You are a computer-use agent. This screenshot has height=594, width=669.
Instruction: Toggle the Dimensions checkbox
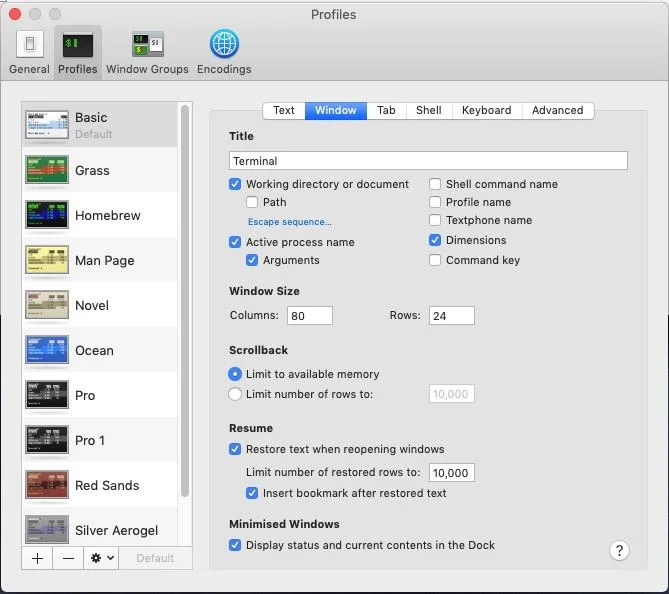click(x=435, y=240)
